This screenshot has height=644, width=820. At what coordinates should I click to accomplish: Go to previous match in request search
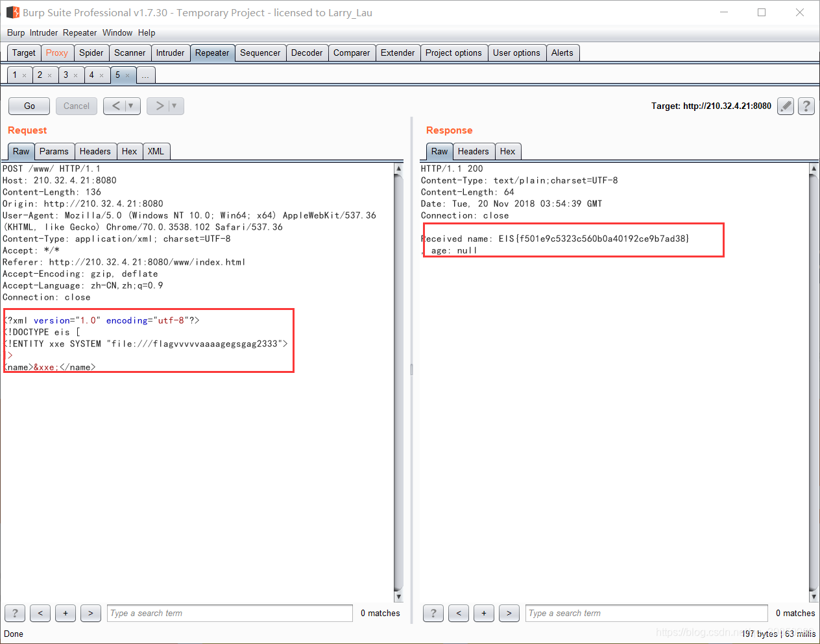[x=40, y=613]
